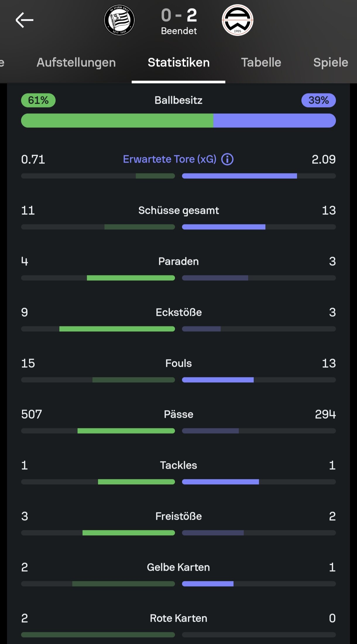Go back using the arrow icon

(x=25, y=20)
